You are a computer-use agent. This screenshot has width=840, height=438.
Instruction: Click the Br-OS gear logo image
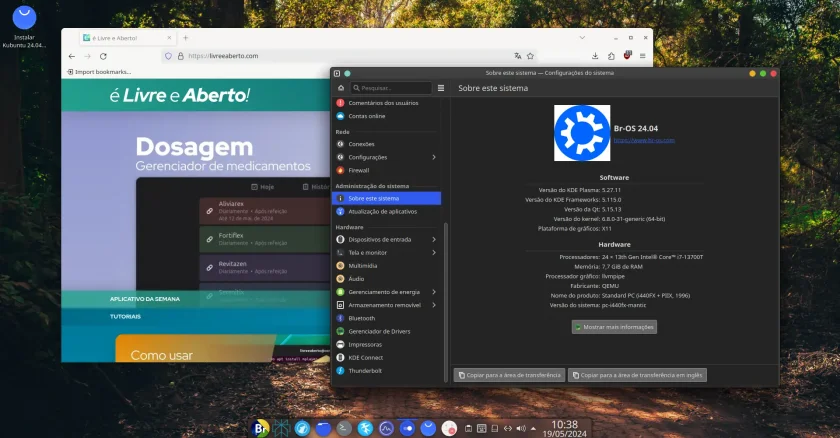click(582, 133)
